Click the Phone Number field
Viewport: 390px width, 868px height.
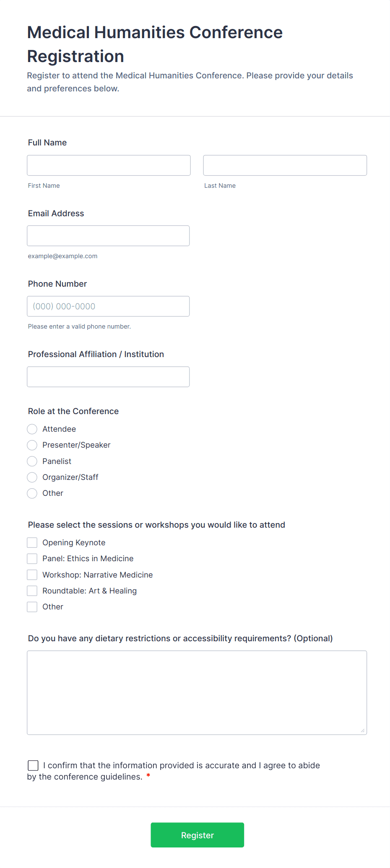tap(108, 306)
